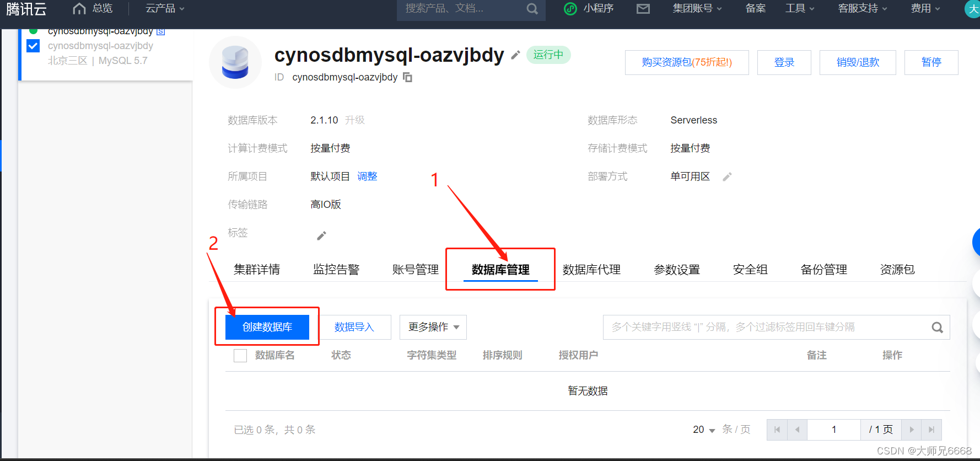
Task: Click the page number input field
Action: click(x=834, y=430)
